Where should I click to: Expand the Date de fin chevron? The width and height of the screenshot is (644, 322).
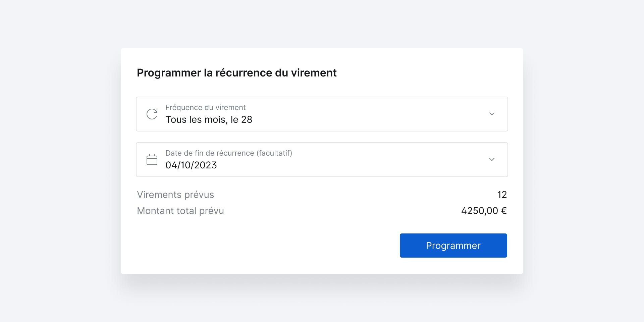point(492,160)
